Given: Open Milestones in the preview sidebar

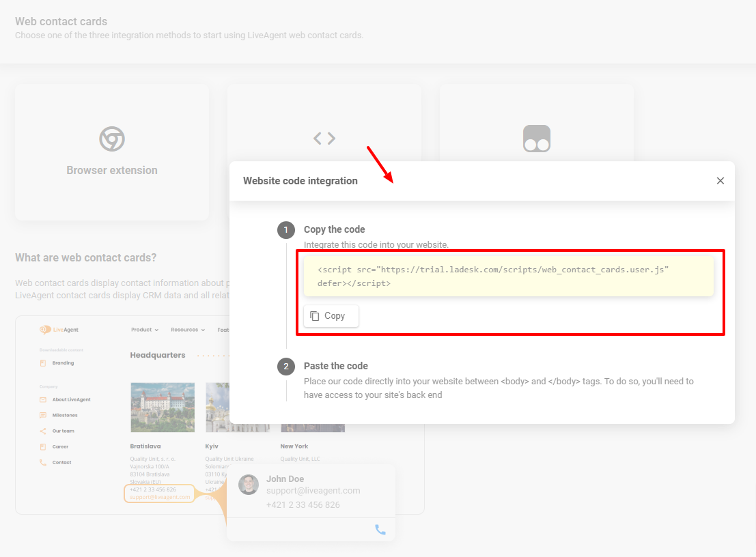Looking at the screenshot, I should (x=65, y=415).
